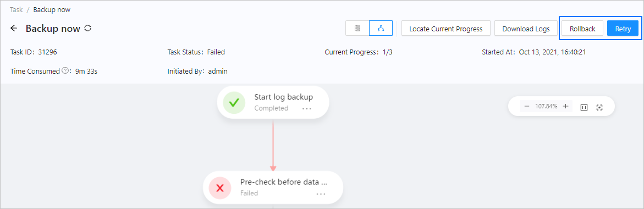644x209 pixels.
Task: Refresh the Backup now task
Action: click(x=87, y=29)
